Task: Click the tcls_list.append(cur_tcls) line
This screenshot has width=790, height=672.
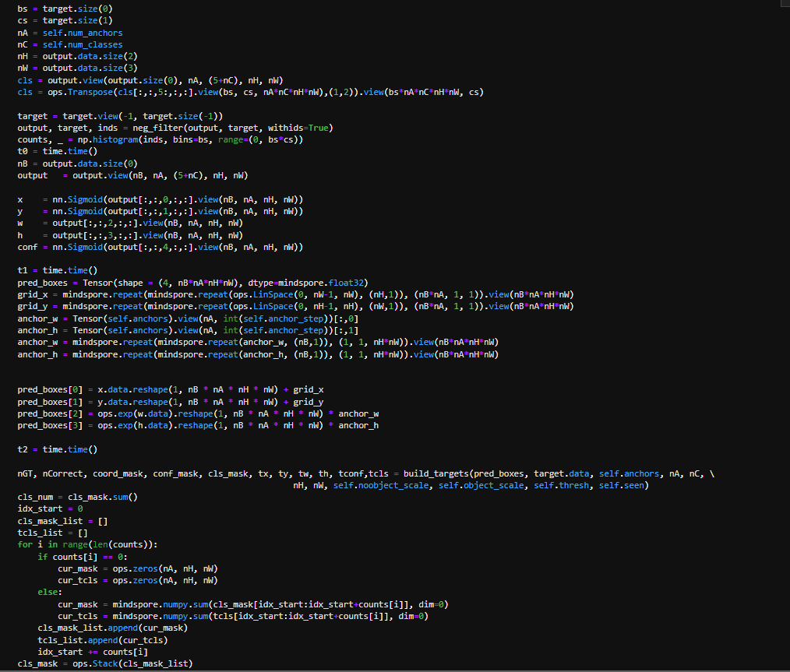Action: (x=102, y=640)
